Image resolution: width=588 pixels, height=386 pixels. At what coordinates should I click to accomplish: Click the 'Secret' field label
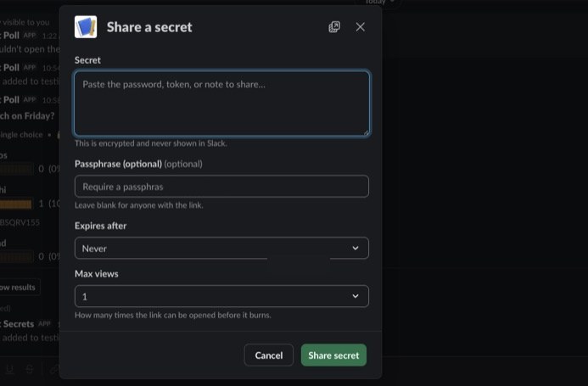coord(87,60)
